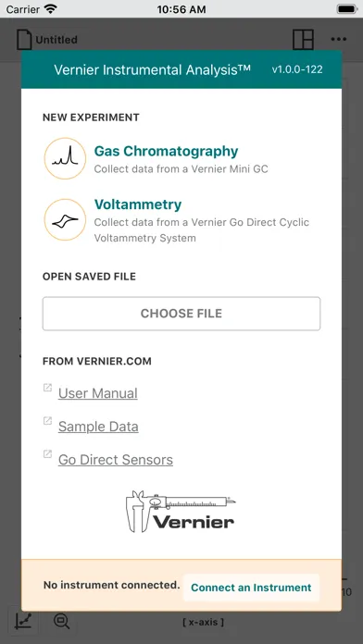This screenshot has width=363, height=644.
Task: Click the Untitled file name
Action: 56,40
